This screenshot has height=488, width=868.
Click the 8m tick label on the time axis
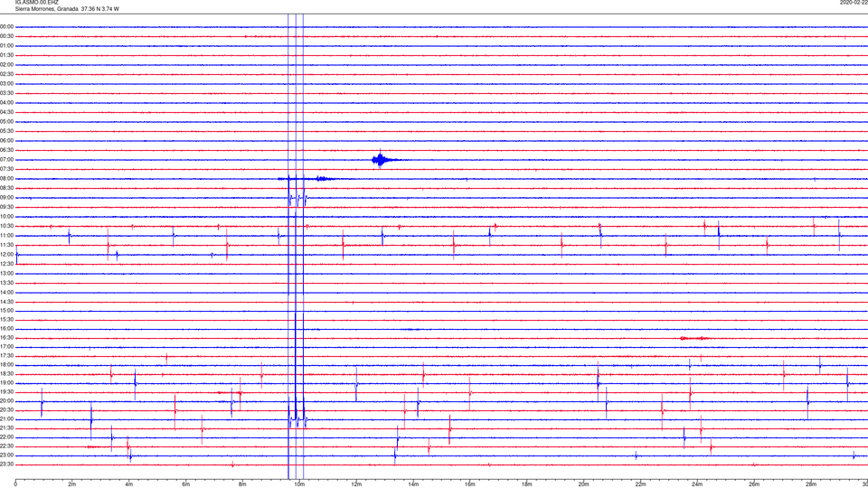coord(242,484)
